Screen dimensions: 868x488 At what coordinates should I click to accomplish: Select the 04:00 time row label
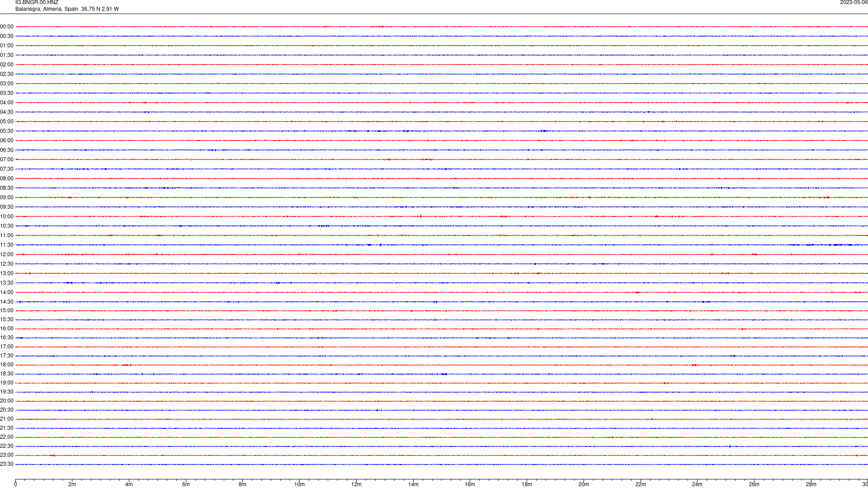tap(7, 103)
